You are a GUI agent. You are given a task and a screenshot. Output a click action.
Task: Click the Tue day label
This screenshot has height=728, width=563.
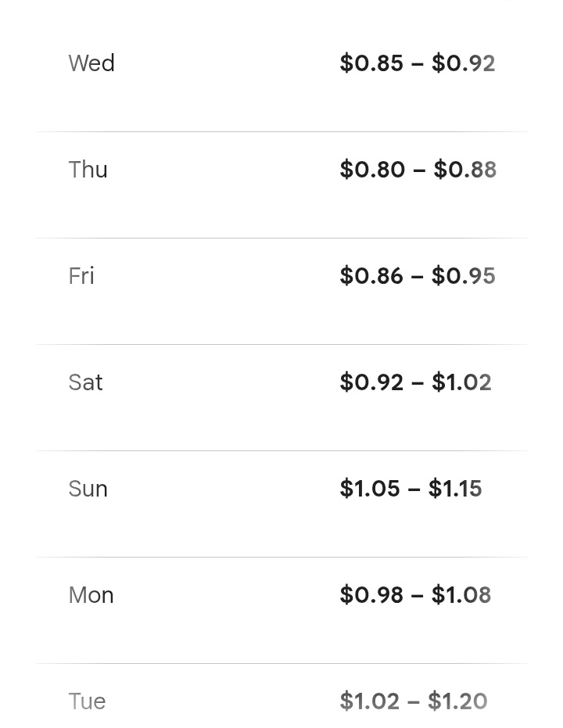(x=87, y=701)
